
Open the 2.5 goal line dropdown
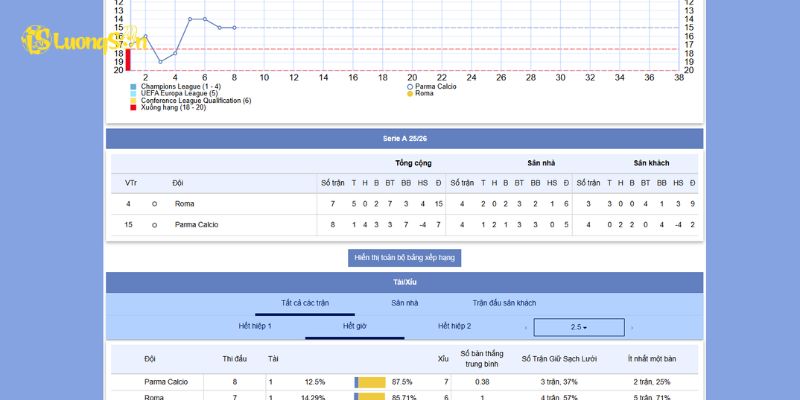click(578, 327)
